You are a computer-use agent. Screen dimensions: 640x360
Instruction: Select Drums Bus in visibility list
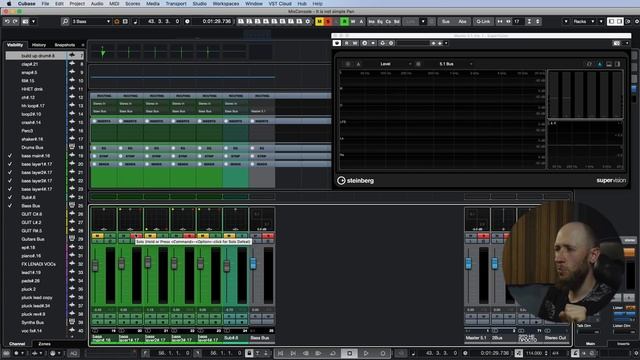(33, 147)
